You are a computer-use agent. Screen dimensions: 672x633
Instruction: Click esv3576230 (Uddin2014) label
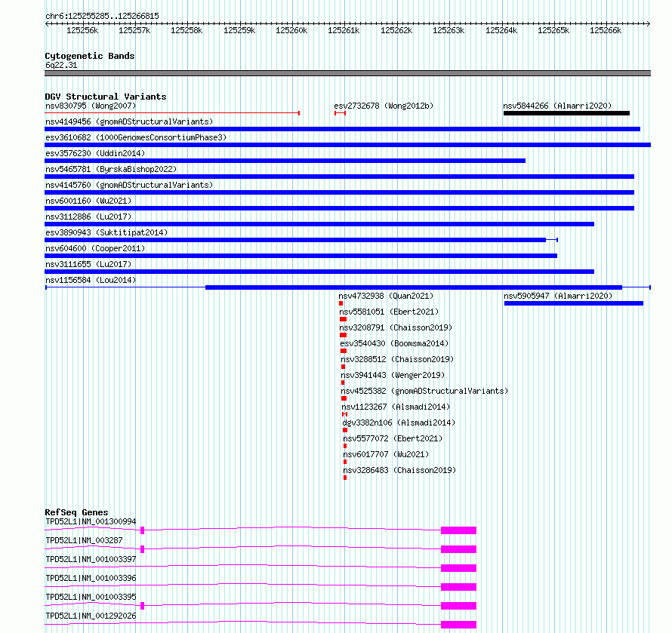coord(95,153)
